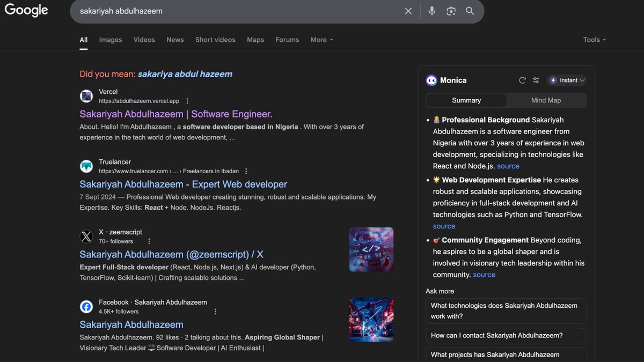
Task: Open source link under Community Engagement
Action: [x=484, y=275]
